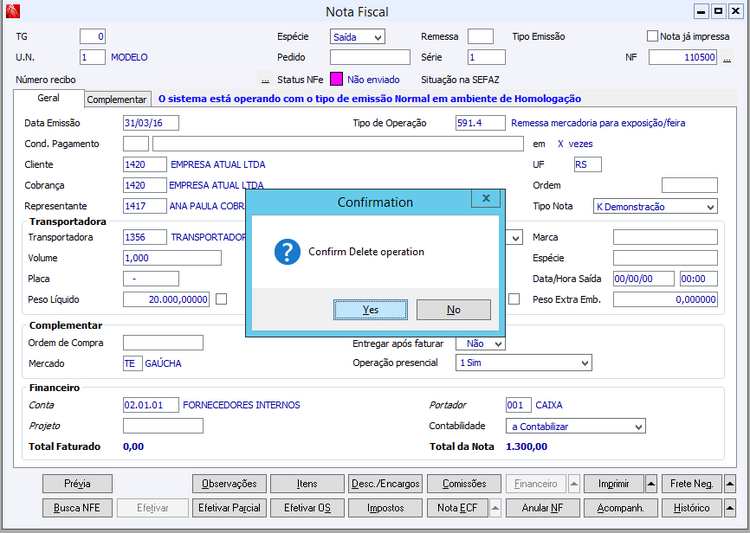
Task: Select the Geral tab
Action: [x=48, y=99]
